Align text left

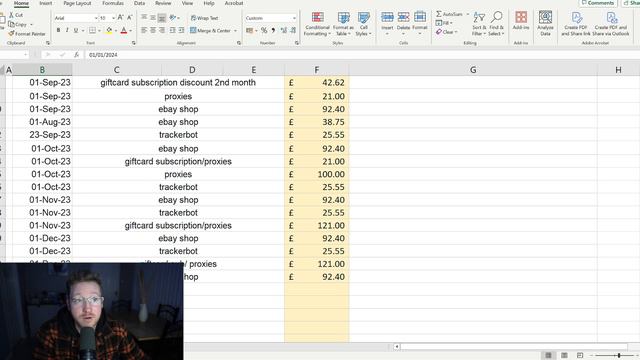pyautogui.click(x=144, y=31)
